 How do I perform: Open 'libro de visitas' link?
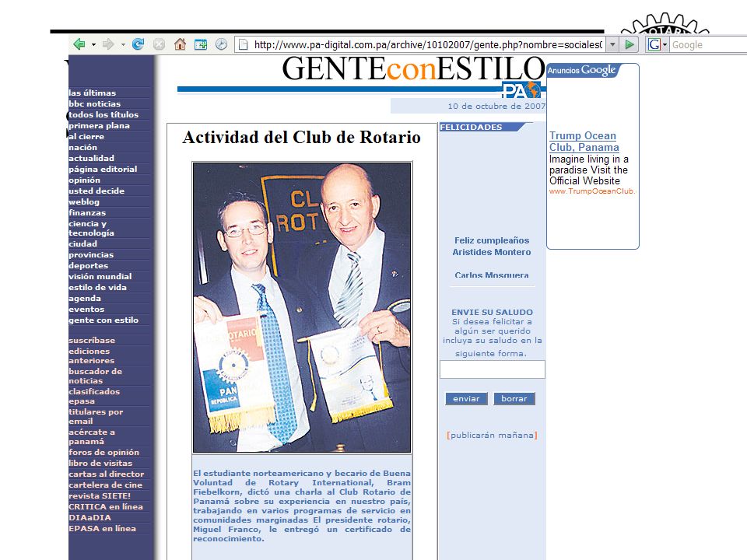tap(100, 464)
